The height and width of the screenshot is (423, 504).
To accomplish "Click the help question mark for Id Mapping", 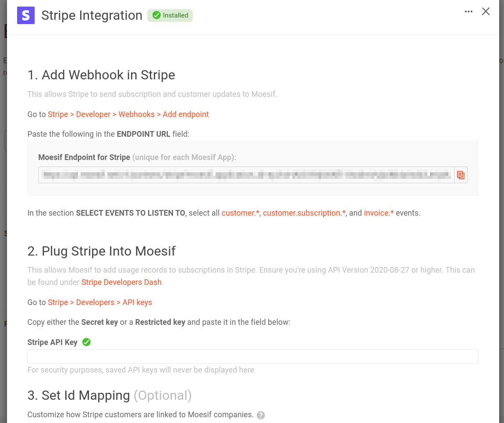I will (261, 415).
